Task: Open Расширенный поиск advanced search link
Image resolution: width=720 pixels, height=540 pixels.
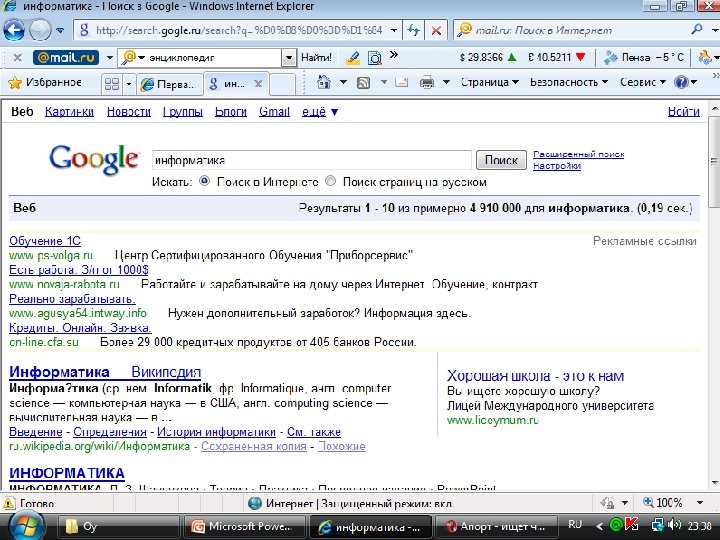Action: pyautogui.click(x=579, y=154)
